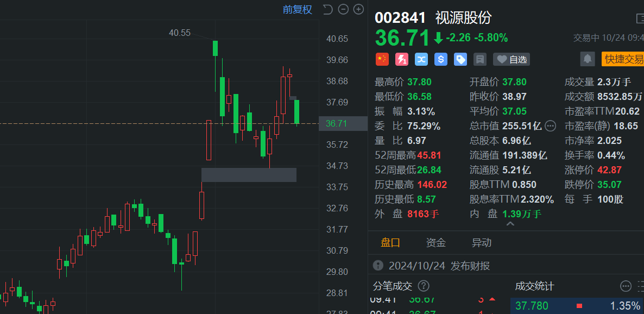Expand more options beside 总市值 value

click(551, 126)
